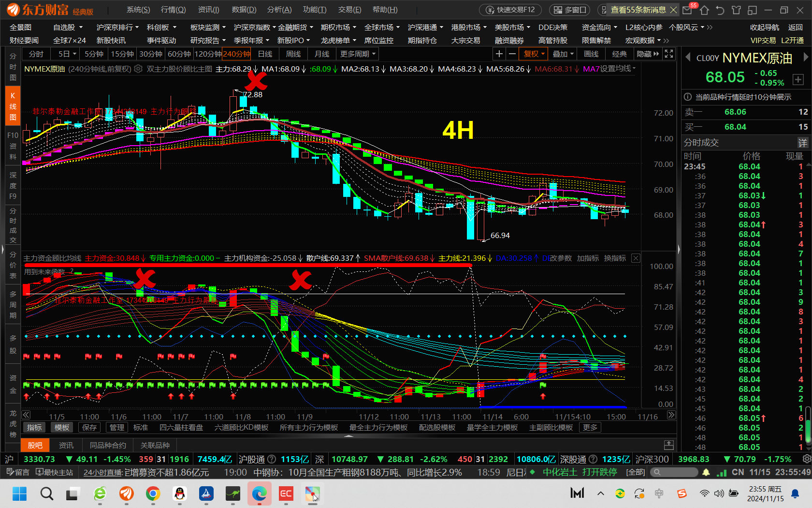The width and height of the screenshot is (812, 508).
Task: Click the notification bell in status bar
Action: (706, 472)
